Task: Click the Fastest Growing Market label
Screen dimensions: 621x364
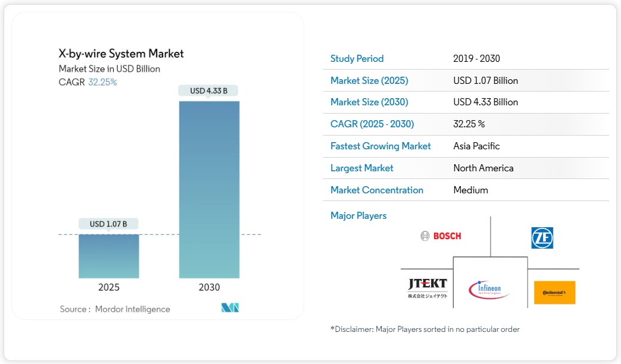Action: 380,146
